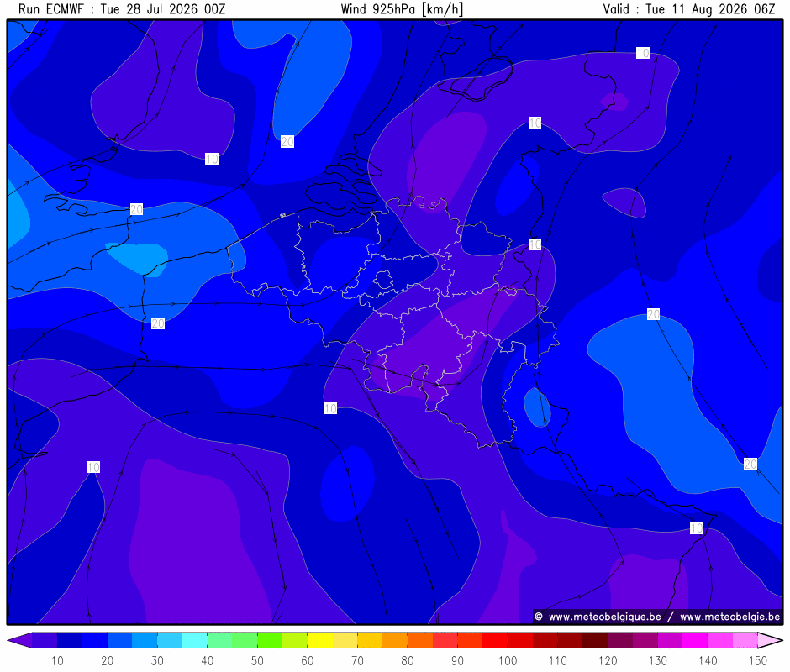
Task: Pick the magenta swatch left of 140
Action: (x=695, y=640)
